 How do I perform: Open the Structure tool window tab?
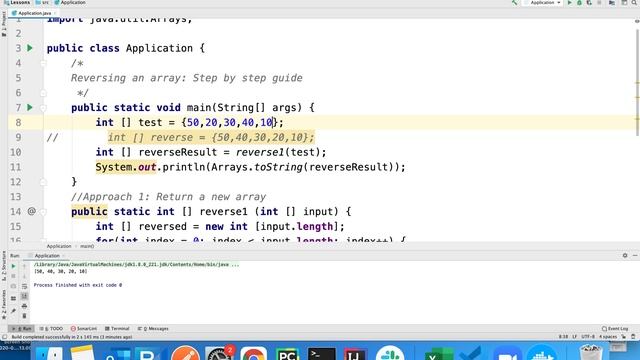coord(4,266)
